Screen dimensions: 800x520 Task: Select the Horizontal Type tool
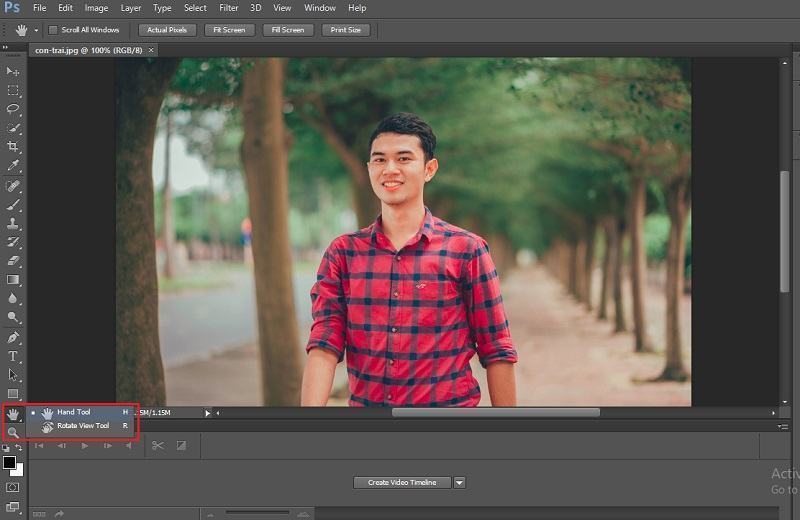pyautogui.click(x=13, y=356)
